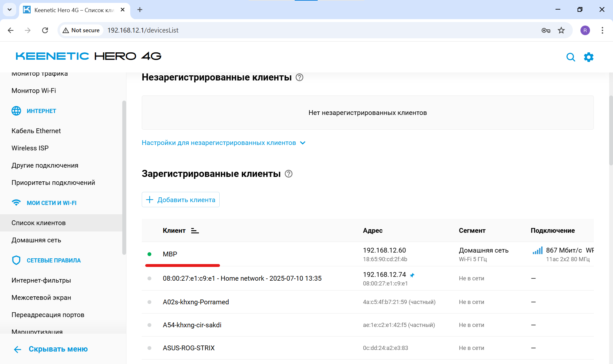The image size is (613, 364).
Task: Bookmark page using the star icon
Action: click(561, 30)
